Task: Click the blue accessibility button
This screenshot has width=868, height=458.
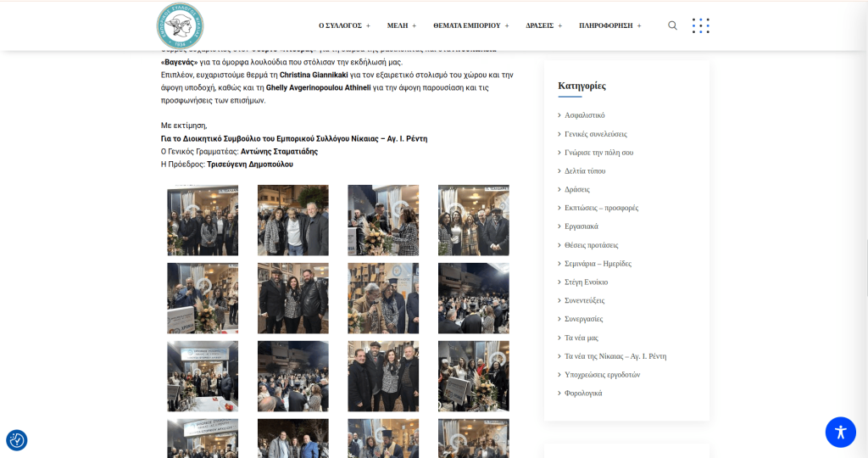Action: click(840, 432)
